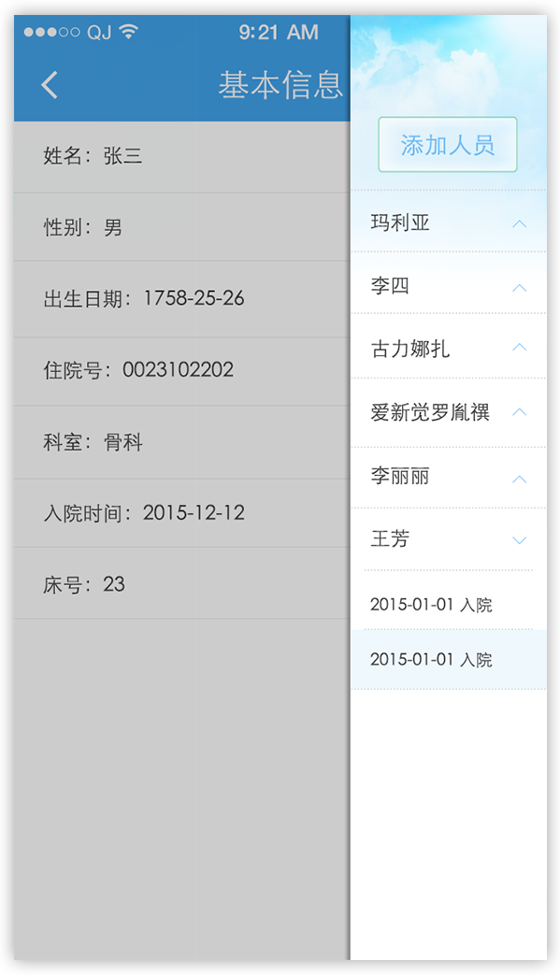Image resolution: width=560 pixels, height=975 pixels.
Task: Click the 科室：骨科 row
Action: tap(182, 442)
